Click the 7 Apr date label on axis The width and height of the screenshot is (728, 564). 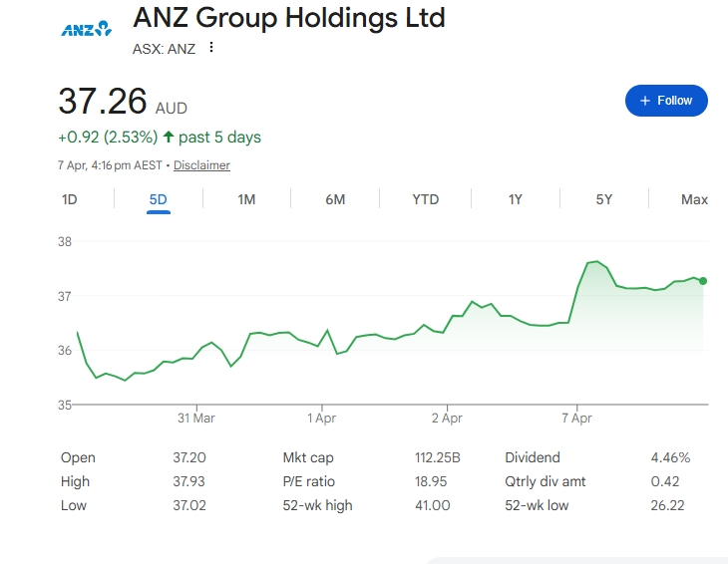576,419
